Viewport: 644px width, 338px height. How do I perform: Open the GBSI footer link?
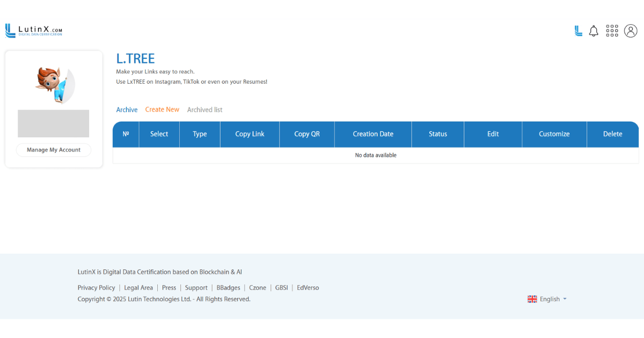[281, 288]
